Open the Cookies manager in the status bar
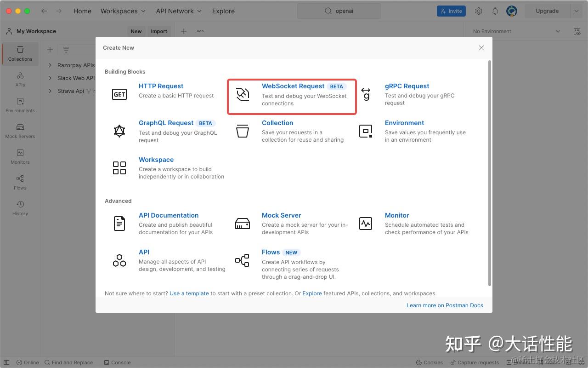 430,362
